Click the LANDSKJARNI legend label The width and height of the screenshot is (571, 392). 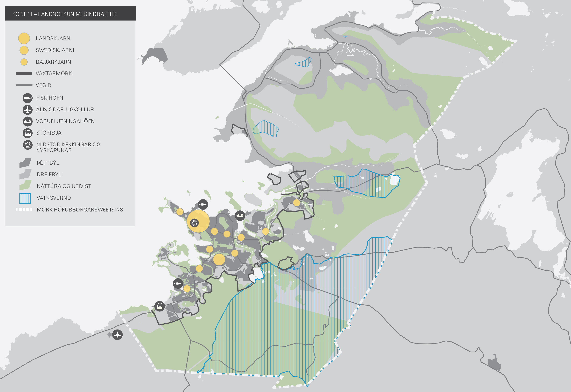[54, 39]
